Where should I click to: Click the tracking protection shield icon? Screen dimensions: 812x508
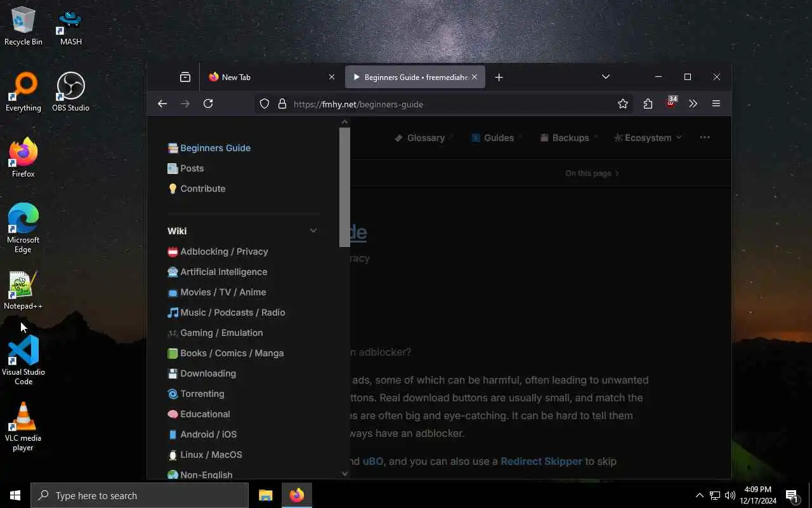pos(265,104)
